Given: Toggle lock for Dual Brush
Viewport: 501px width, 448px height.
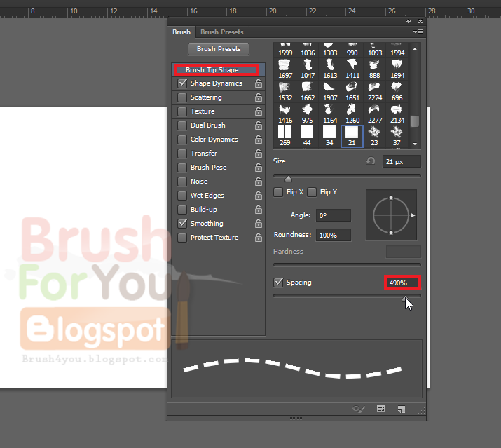Looking at the screenshot, I should tap(259, 125).
